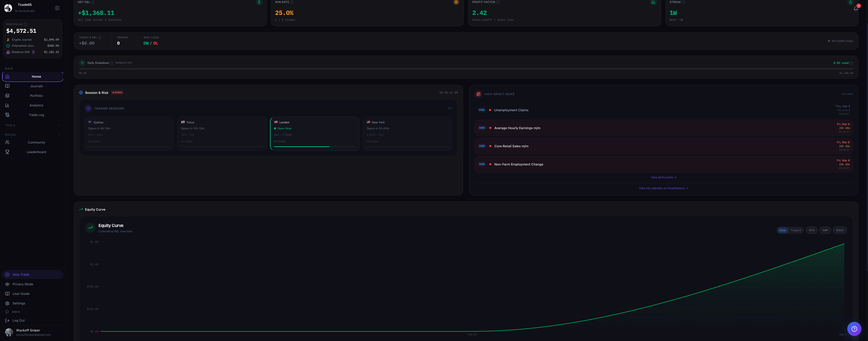This screenshot has width=868, height=341.
Task: Open the full calendar on ForexFactory
Action: 663,188
